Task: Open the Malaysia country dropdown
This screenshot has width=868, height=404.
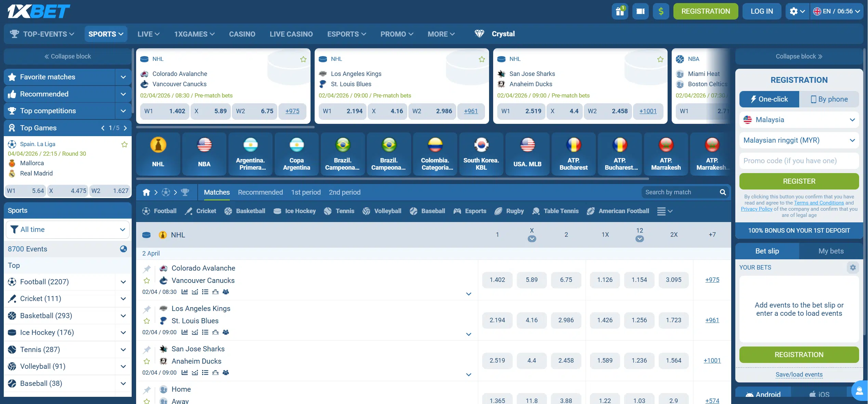Action: pyautogui.click(x=799, y=120)
